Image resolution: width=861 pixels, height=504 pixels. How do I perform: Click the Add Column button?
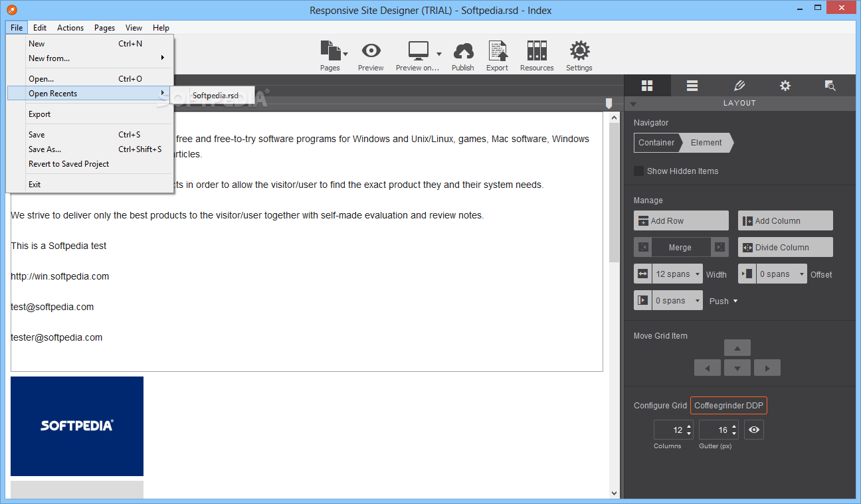[785, 220]
